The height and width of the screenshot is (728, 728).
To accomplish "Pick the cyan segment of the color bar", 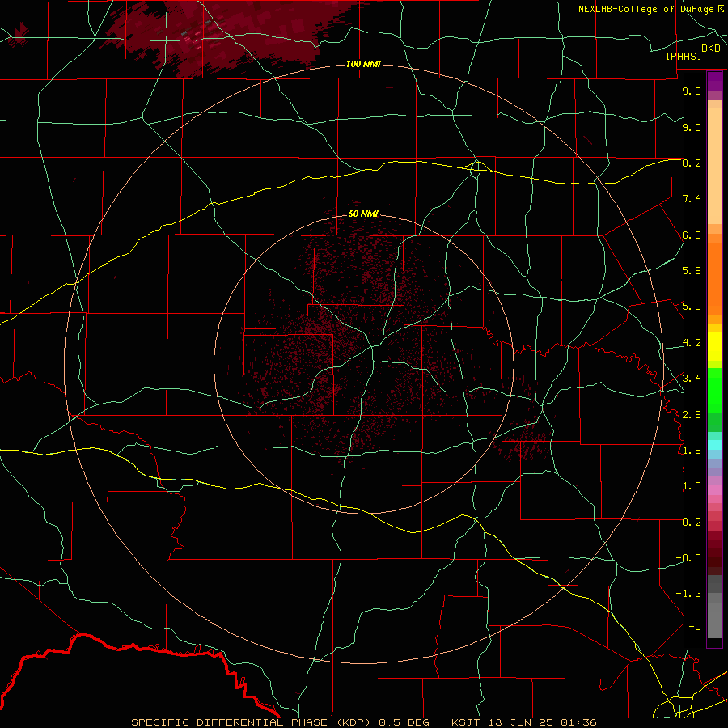I will (714, 445).
